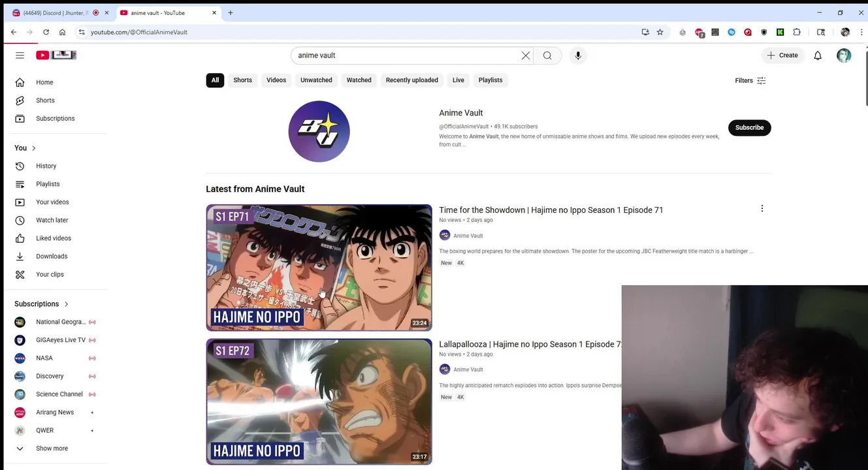Open the green K extension icon

pyautogui.click(x=780, y=32)
